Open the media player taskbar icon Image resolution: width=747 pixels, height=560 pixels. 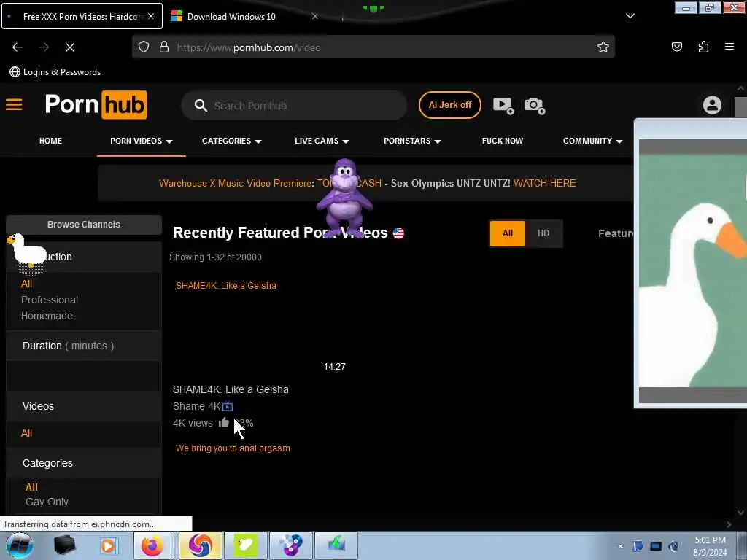[108, 545]
